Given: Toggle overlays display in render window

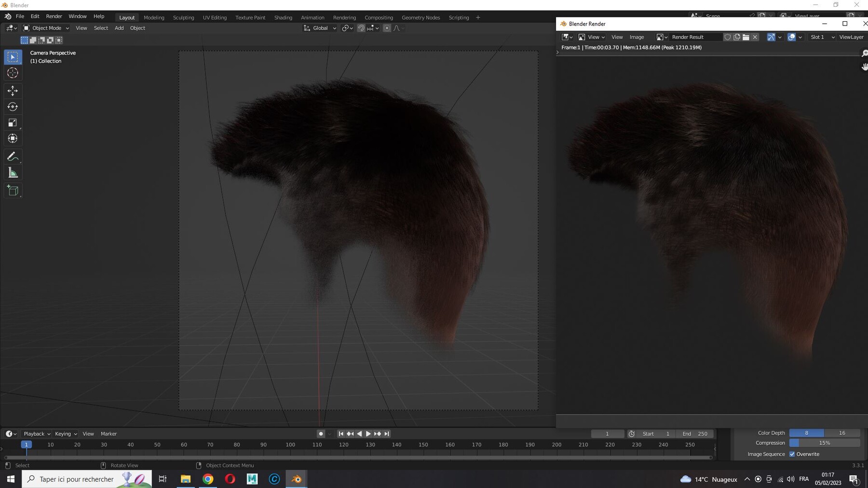Looking at the screenshot, I should [791, 37].
